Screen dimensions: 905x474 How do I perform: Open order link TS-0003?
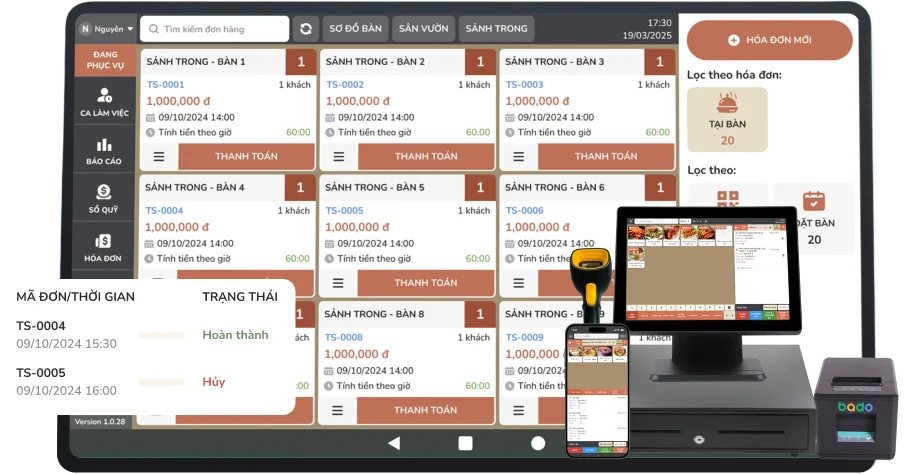click(525, 84)
